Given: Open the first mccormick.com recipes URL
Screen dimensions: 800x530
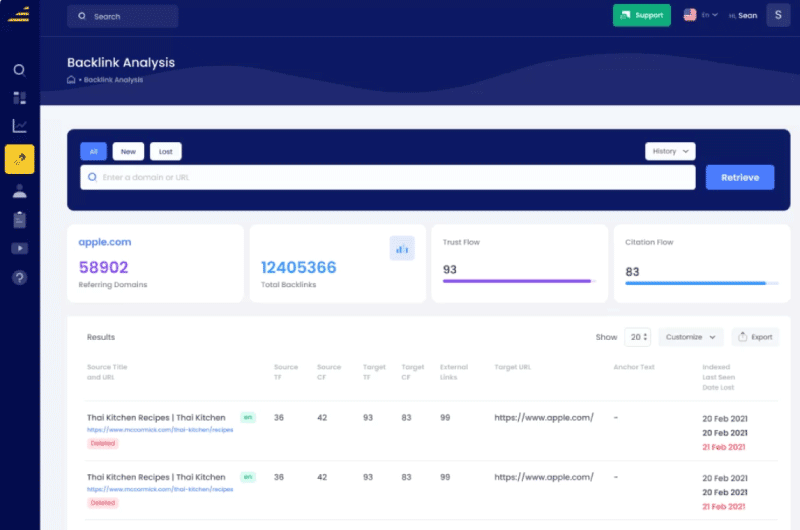Looking at the screenshot, I should 160,430.
